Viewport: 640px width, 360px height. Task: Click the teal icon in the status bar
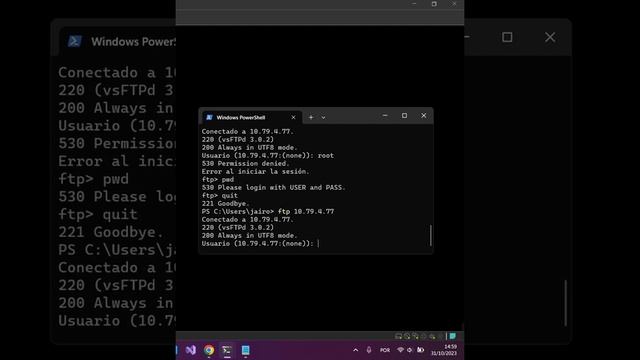point(453,336)
